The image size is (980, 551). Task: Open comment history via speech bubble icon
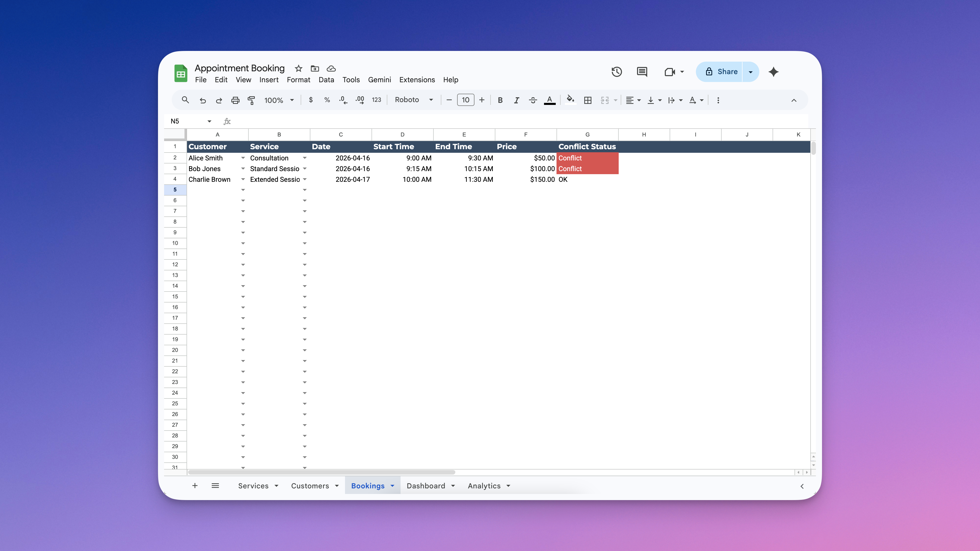[642, 72]
